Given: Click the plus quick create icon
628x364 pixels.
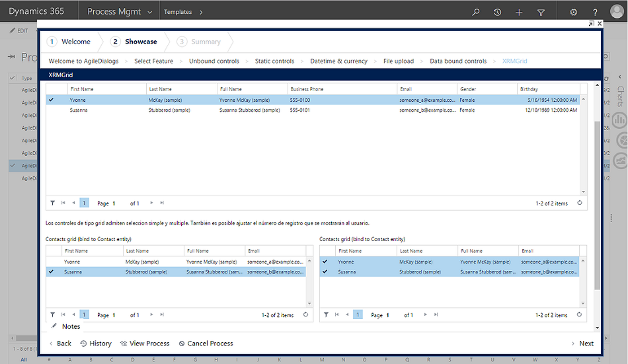Looking at the screenshot, I should point(519,12).
